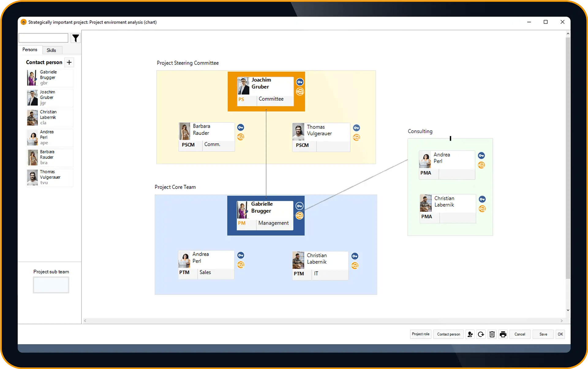
Task: Select the Persons tab
Action: tap(30, 50)
